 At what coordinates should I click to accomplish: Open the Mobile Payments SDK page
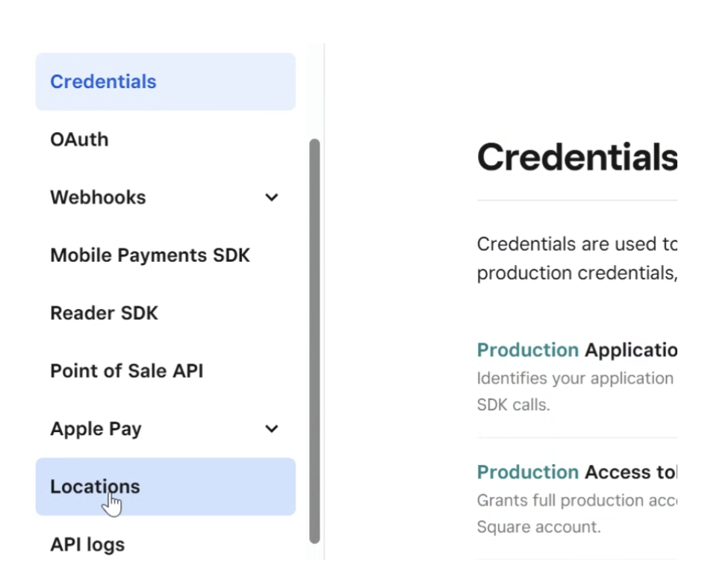pyautogui.click(x=149, y=255)
